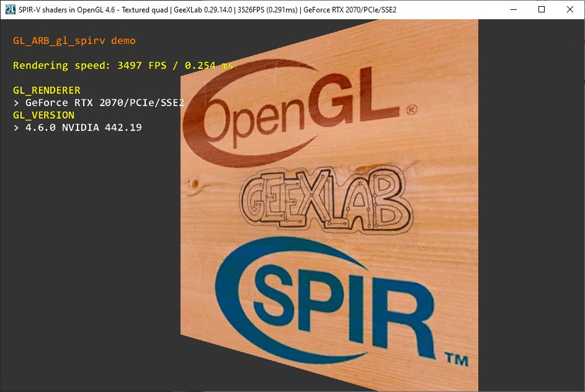Click the GL_VERSION label
Viewport: 585px width, 392px height.
click(x=43, y=115)
